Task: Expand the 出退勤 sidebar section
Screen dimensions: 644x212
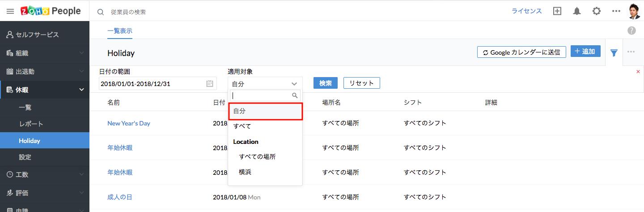Action: tap(45, 71)
